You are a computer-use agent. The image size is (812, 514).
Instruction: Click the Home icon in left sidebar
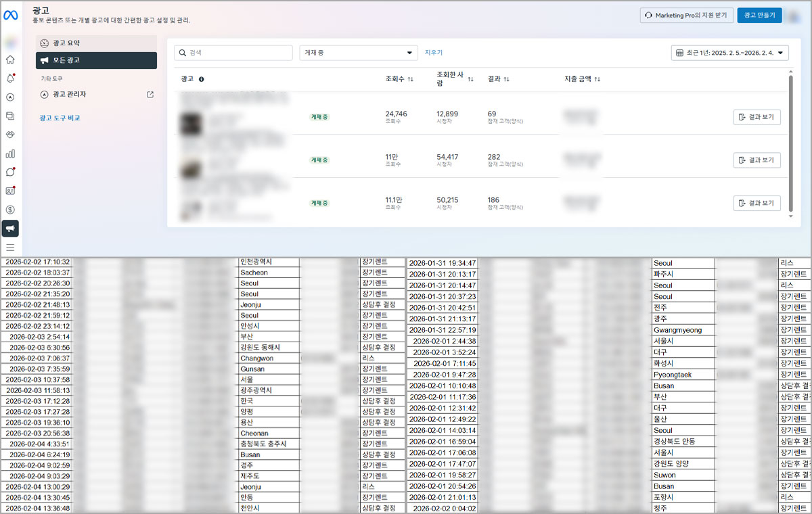10,60
